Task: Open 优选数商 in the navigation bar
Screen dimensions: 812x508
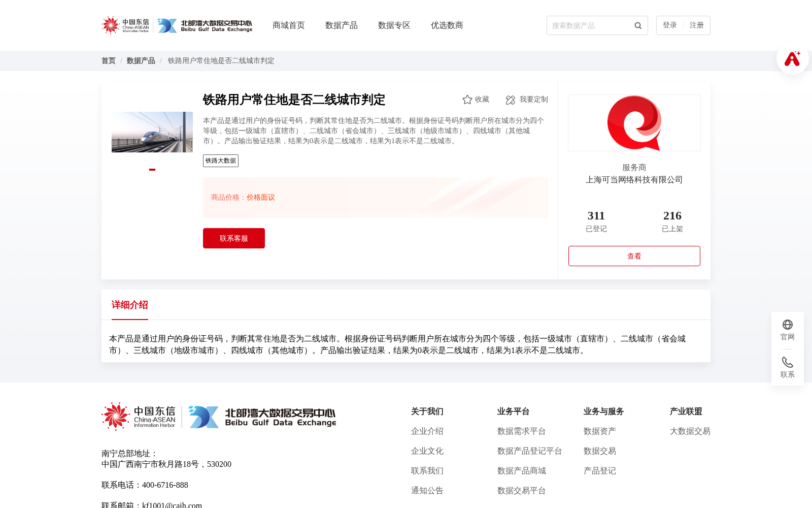Action: pos(447,25)
